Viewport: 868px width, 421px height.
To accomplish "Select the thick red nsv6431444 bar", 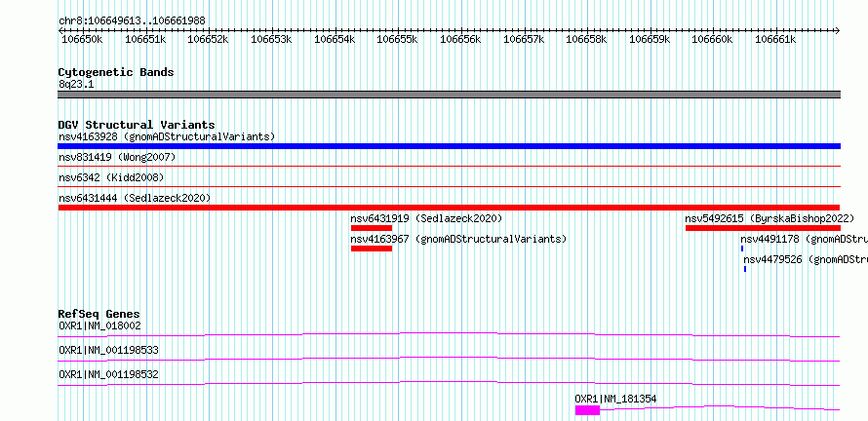I will (449, 208).
